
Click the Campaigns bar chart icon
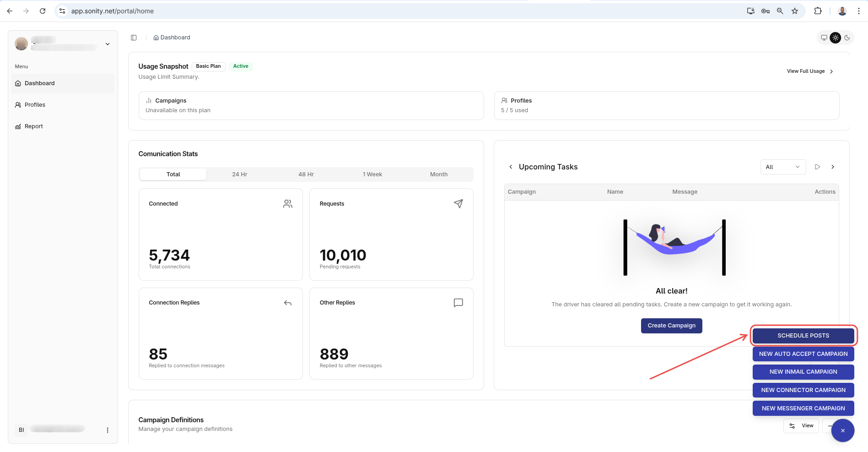149,100
